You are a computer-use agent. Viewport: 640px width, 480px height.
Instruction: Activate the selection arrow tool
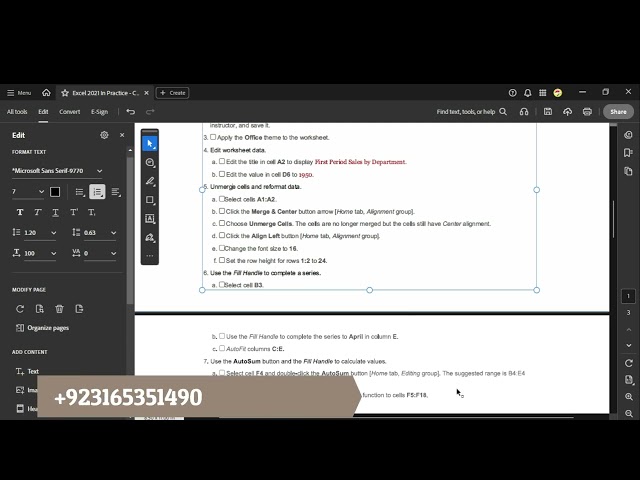[150, 144]
